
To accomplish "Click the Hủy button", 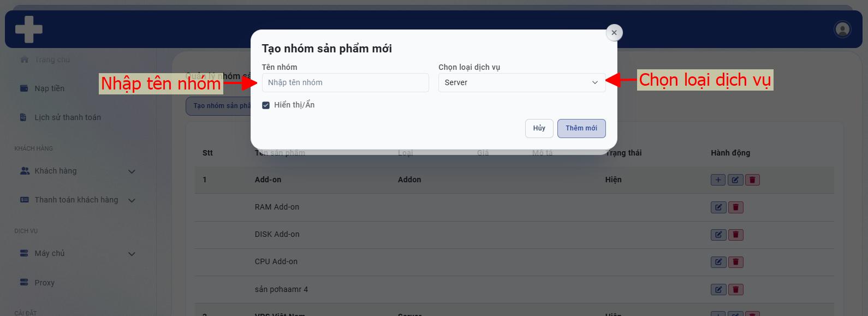I will tap(539, 128).
